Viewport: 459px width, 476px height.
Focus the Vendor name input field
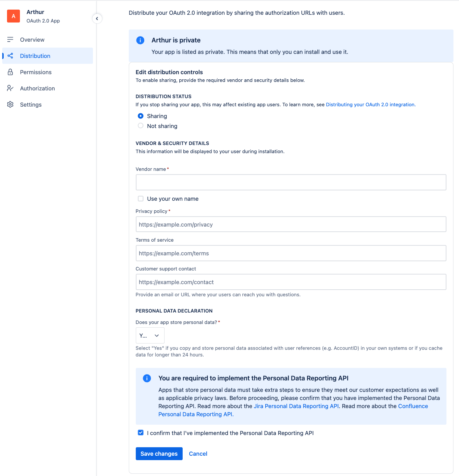coord(291,182)
